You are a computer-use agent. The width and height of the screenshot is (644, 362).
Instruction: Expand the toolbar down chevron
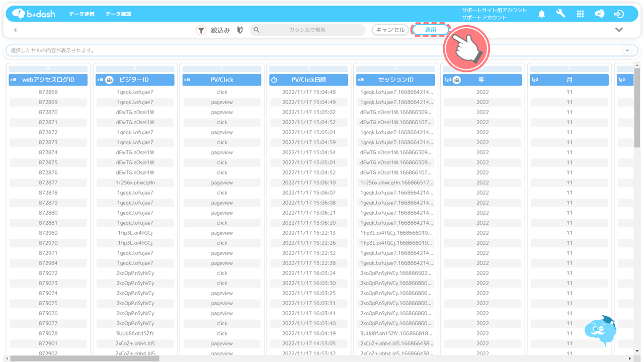(619, 30)
